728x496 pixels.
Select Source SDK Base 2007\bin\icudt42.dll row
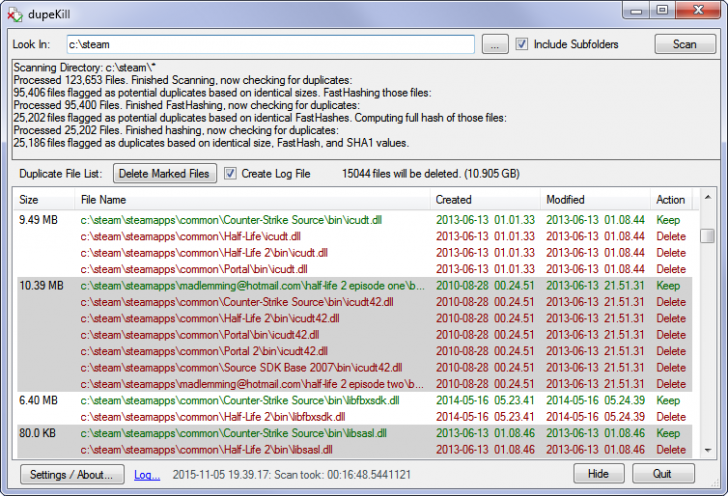click(x=355, y=367)
